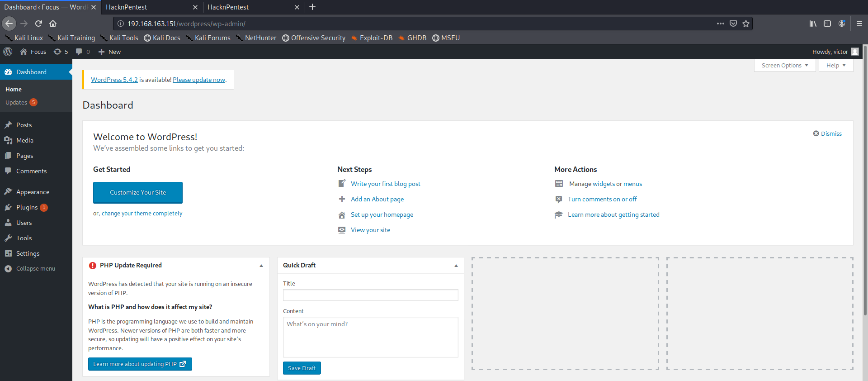Click Add an About page link
The width and height of the screenshot is (868, 381).
click(377, 199)
